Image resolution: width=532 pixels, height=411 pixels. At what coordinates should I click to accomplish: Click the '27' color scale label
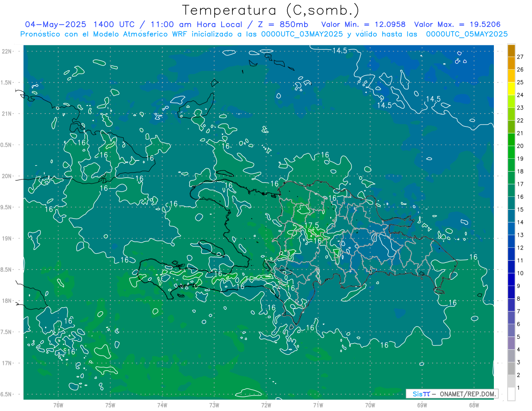[x=520, y=57]
